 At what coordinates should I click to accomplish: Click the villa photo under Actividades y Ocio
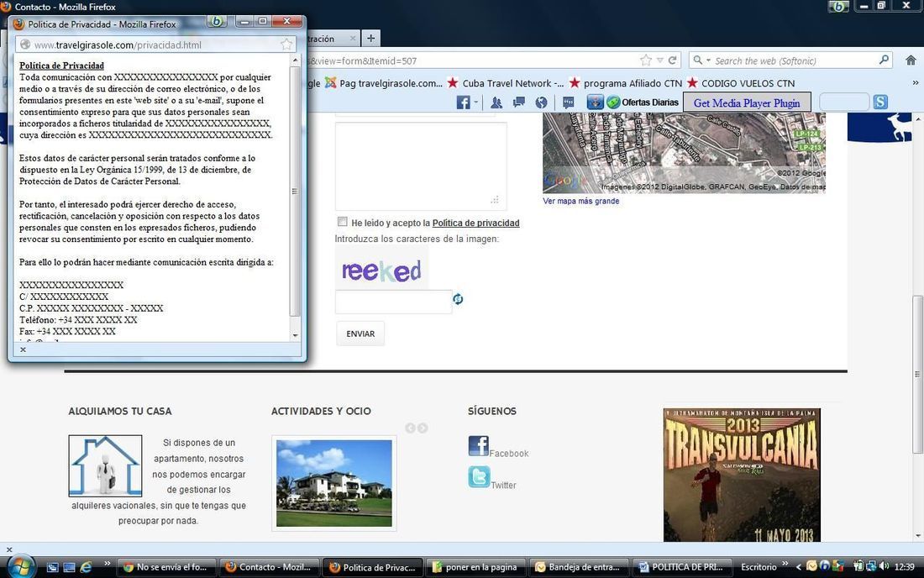334,483
